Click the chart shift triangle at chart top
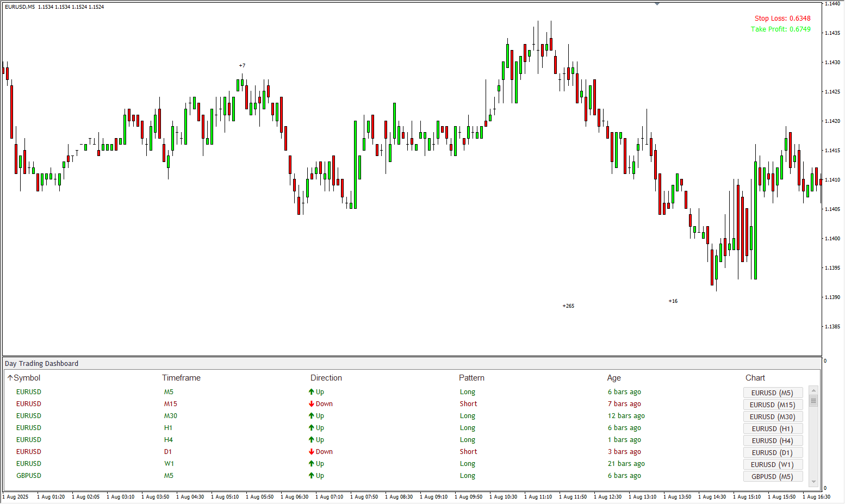 pos(657,4)
